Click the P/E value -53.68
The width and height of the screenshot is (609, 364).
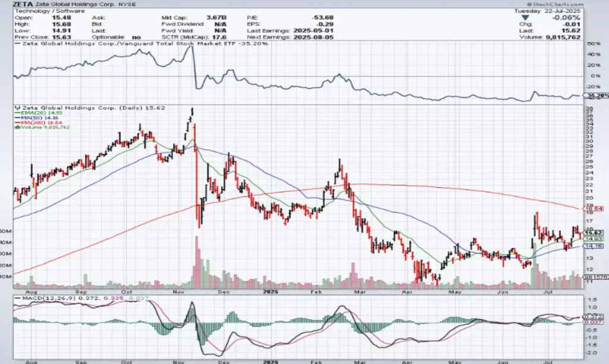pyautogui.click(x=322, y=17)
